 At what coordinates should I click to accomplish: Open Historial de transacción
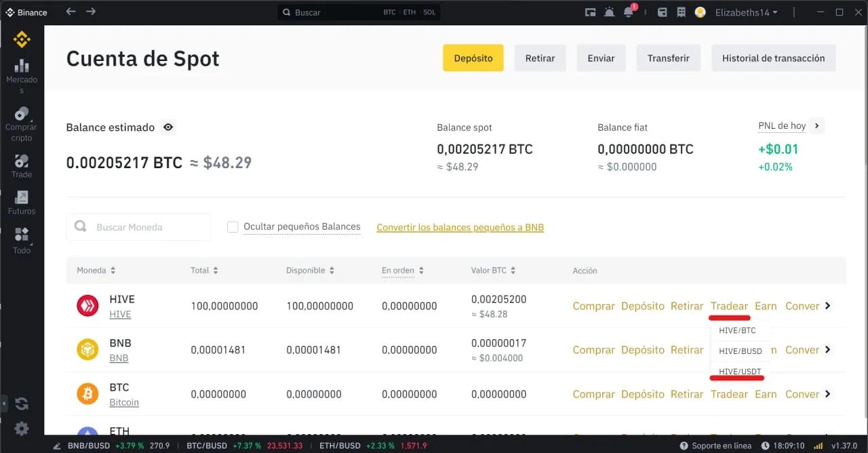(774, 58)
